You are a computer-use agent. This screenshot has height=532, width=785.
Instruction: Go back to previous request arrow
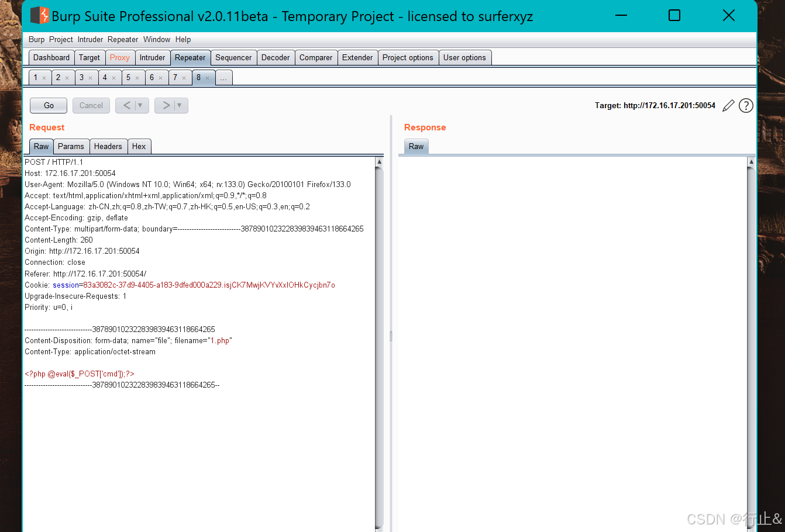coord(126,105)
